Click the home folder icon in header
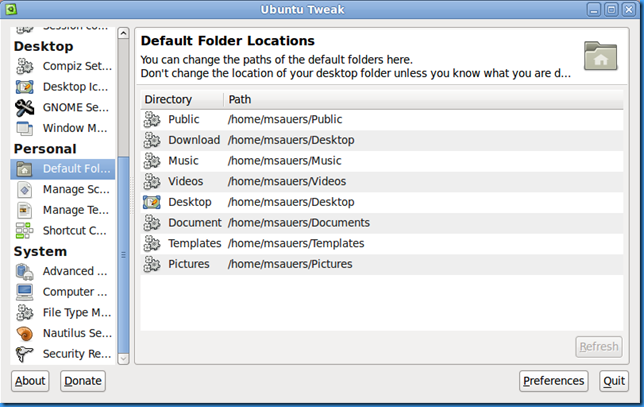 tap(600, 56)
